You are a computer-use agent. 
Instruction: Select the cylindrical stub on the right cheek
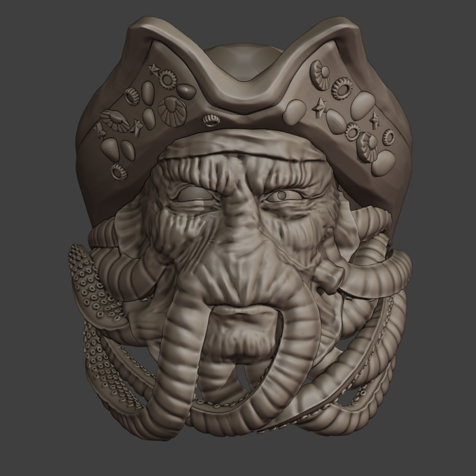coord(328,276)
